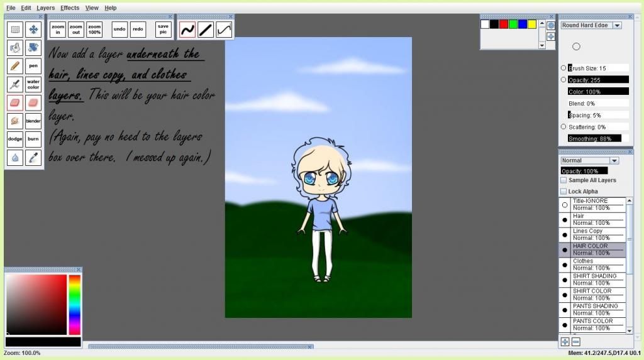644x360 pixels.
Task: Show the Title-IGNORE layer via visibility dot
Action: (x=565, y=205)
